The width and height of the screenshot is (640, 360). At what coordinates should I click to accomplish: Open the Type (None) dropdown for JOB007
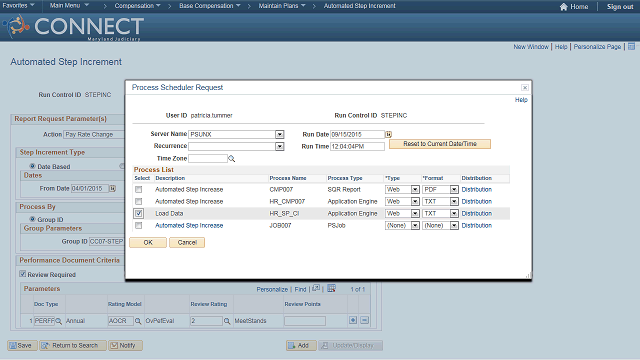click(x=415, y=226)
